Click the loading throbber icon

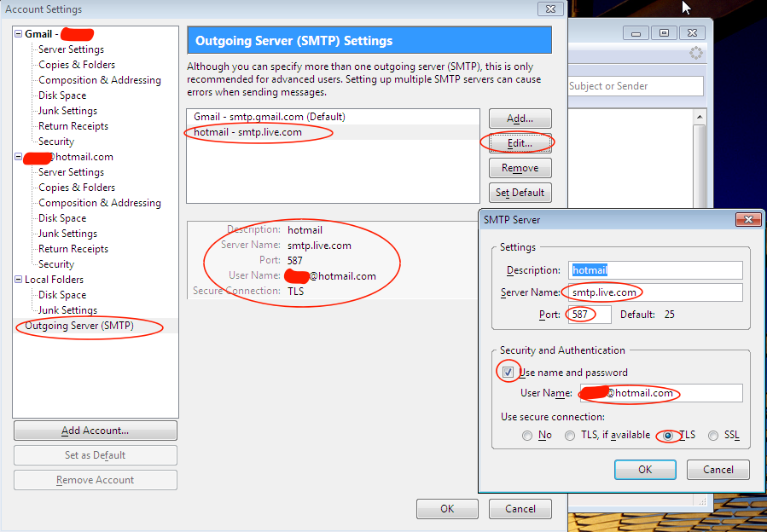[x=696, y=53]
